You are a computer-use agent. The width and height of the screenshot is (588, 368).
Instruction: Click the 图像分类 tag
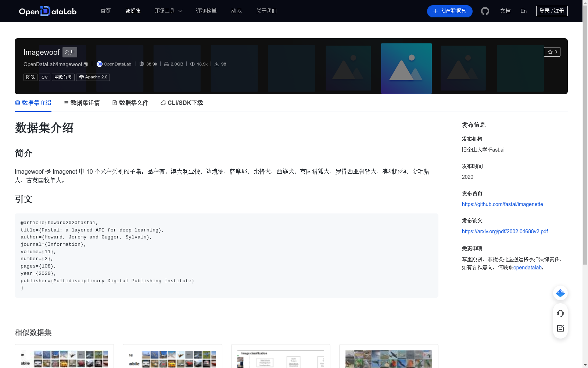[x=63, y=77]
